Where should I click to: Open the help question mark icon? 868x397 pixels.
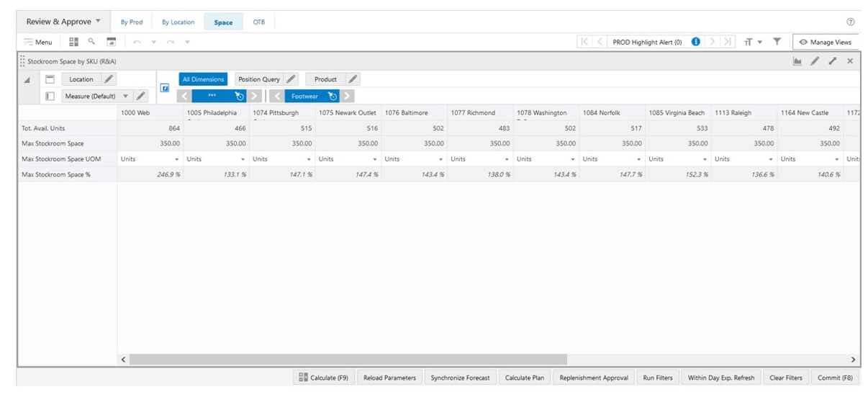point(851,22)
